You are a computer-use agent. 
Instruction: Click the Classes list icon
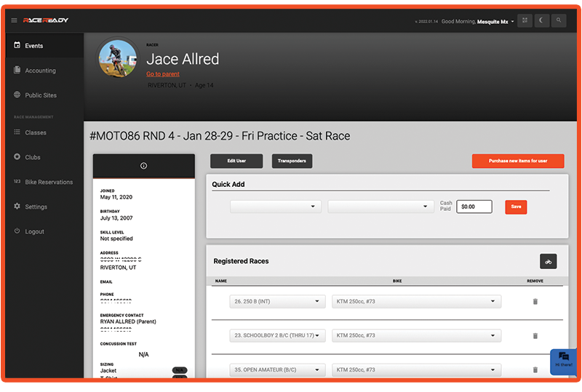(17, 132)
